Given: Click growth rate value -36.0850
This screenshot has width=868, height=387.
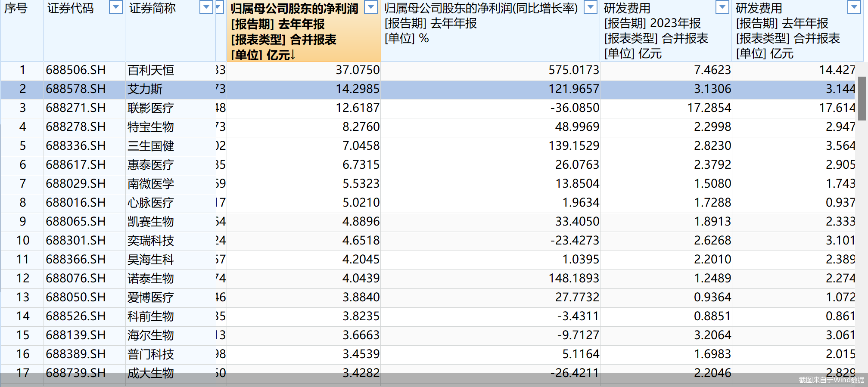Looking at the screenshot, I should click(x=575, y=108).
